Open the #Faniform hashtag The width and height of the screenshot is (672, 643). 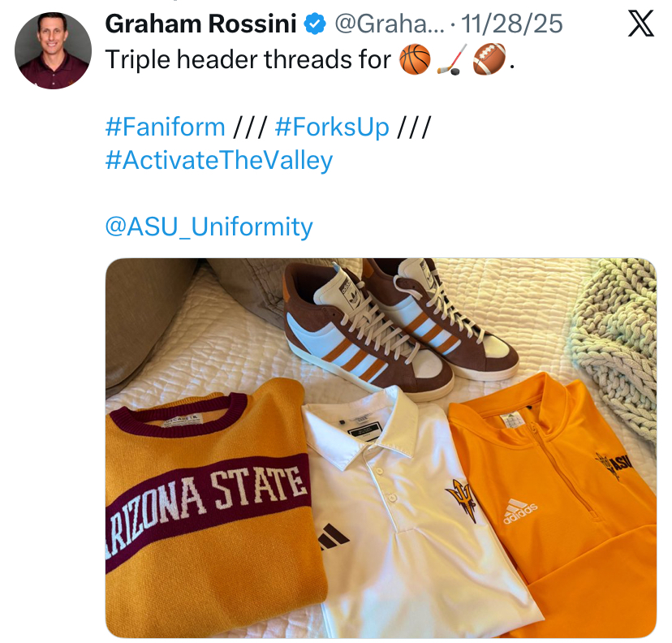coord(165,127)
